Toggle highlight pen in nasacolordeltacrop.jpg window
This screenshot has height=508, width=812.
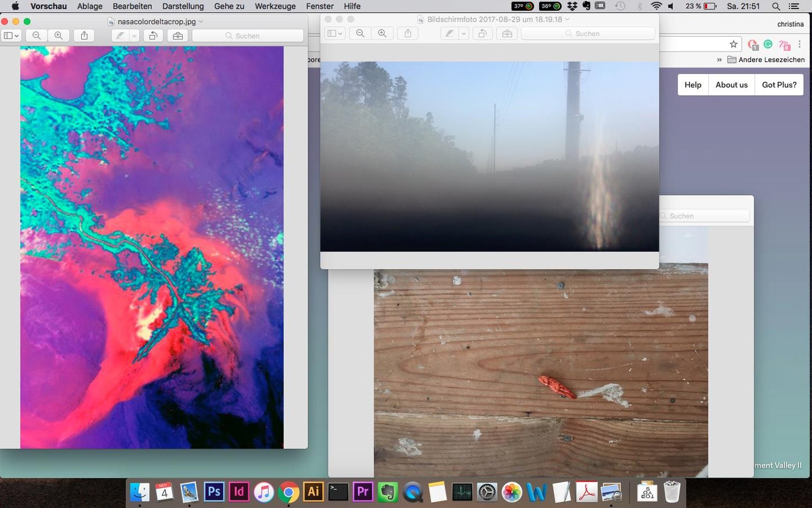point(120,35)
